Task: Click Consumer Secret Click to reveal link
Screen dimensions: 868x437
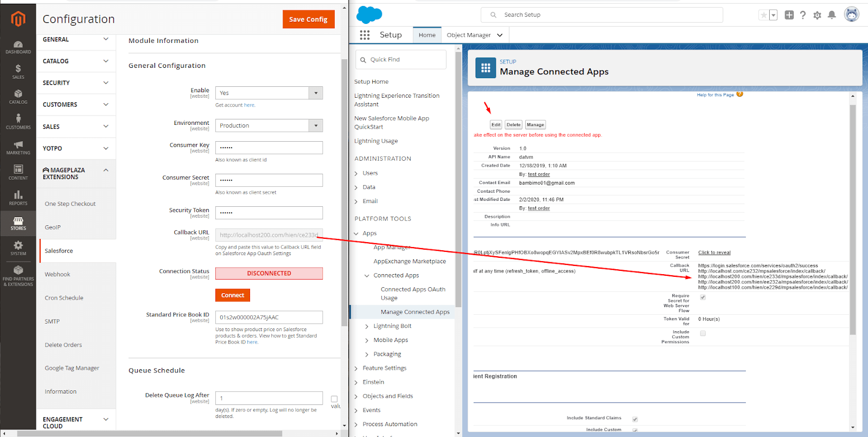Action: point(714,252)
